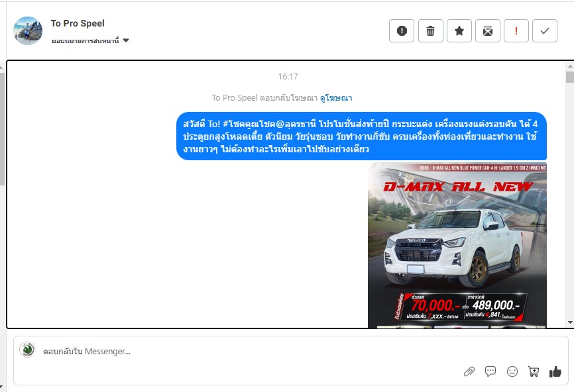The width and height of the screenshot is (574, 392).
Task: Mark conversation as unread envelope icon
Action: point(488,30)
